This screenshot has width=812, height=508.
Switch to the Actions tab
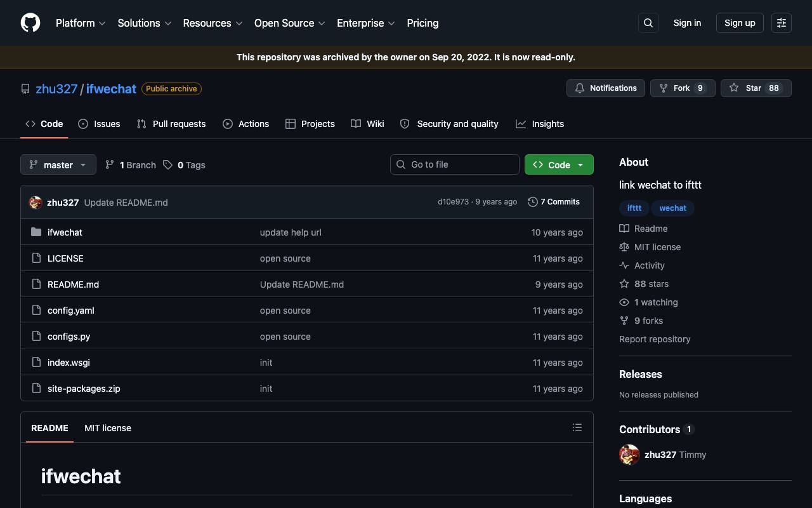point(246,124)
